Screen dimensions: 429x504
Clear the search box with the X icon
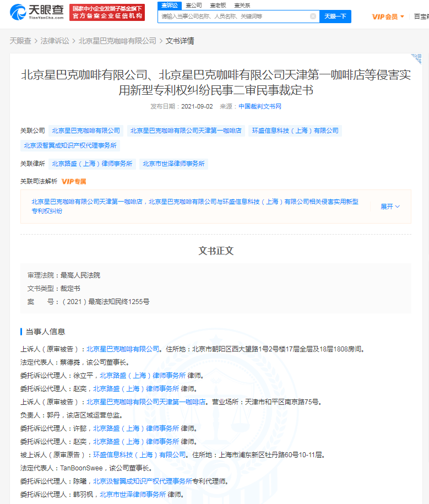coord(313,17)
